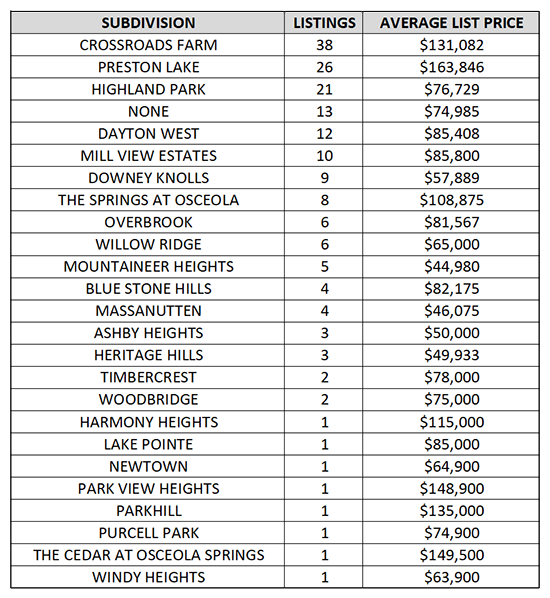
Task: Click the MASSANUTTEN subdivision cell
Action: [148, 310]
